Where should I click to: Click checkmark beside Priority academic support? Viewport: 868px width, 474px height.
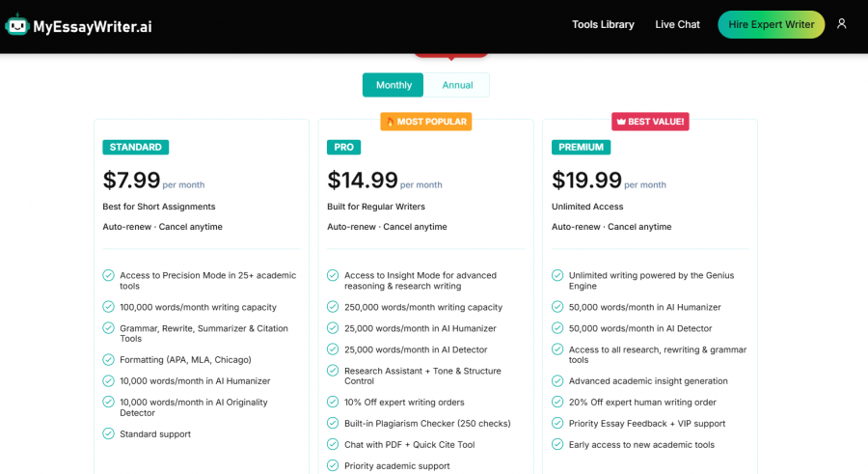333,465
